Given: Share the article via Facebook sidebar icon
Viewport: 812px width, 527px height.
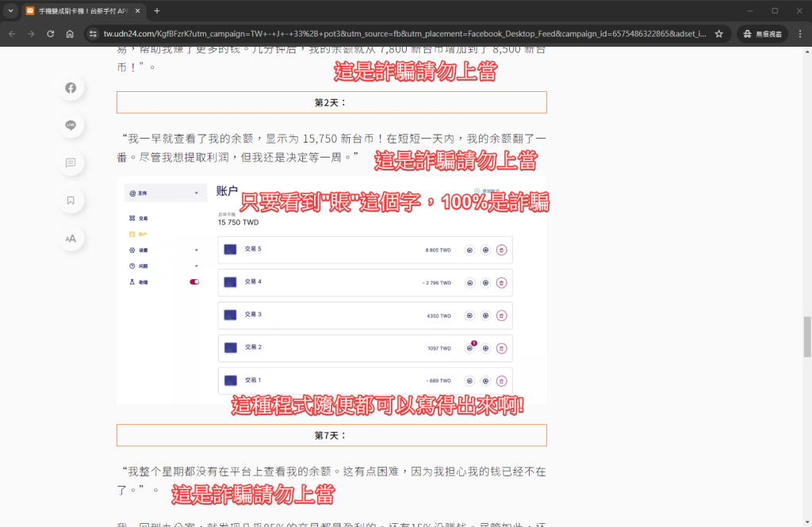Looking at the screenshot, I should click(71, 88).
